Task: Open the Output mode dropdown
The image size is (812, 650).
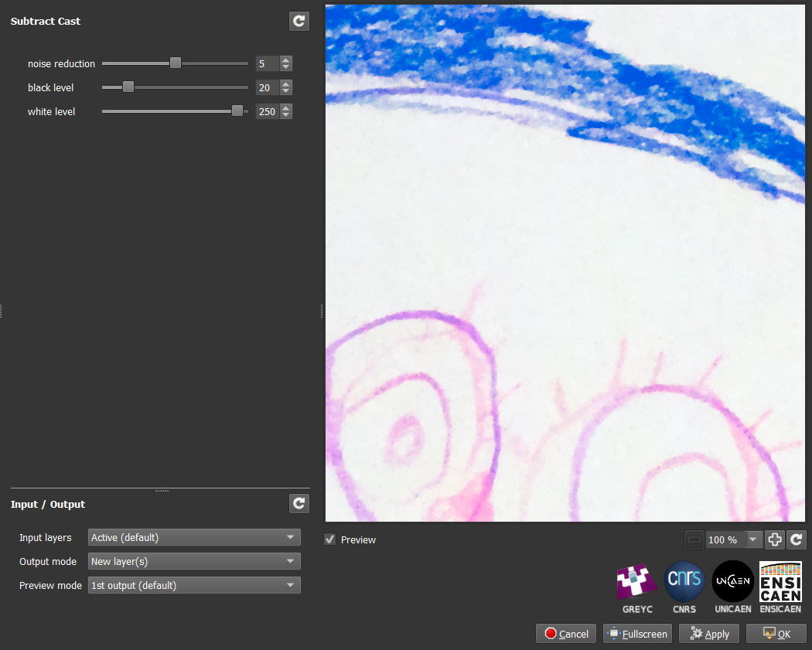Action: click(194, 561)
